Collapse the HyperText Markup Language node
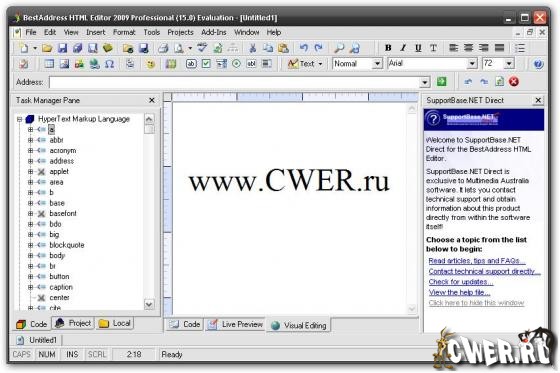Screen dimensions: 560x373 tap(19, 119)
